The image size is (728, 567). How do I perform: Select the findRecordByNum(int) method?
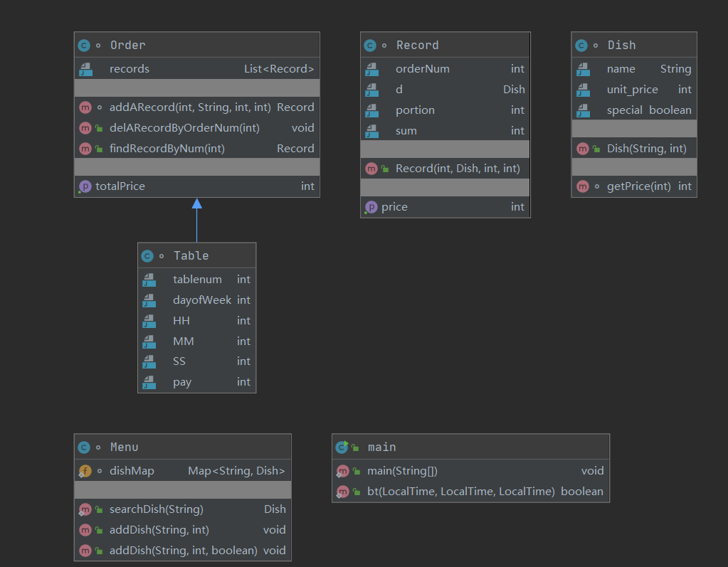click(197, 149)
